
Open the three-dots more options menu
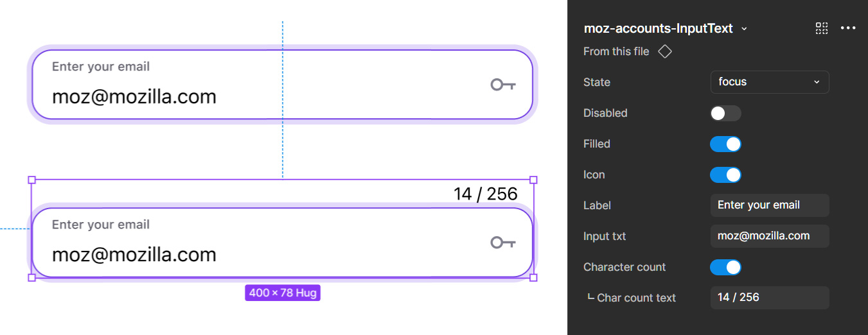click(848, 28)
